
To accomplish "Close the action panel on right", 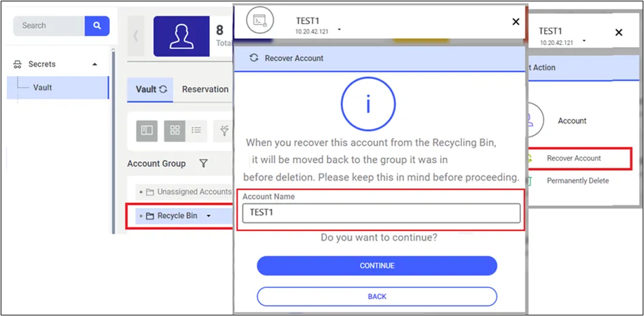I will click(619, 33).
